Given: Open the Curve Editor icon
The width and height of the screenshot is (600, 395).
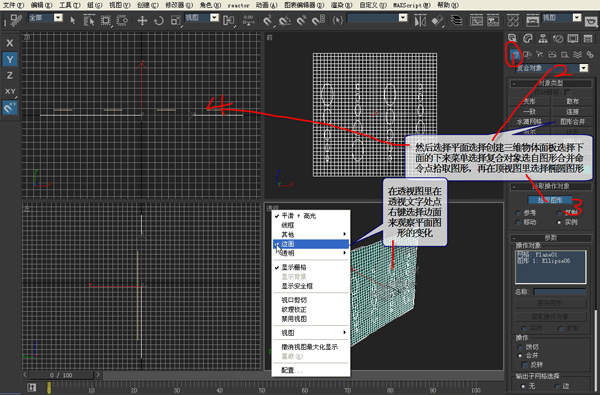Looking at the screenshot, I should (476, 20).
